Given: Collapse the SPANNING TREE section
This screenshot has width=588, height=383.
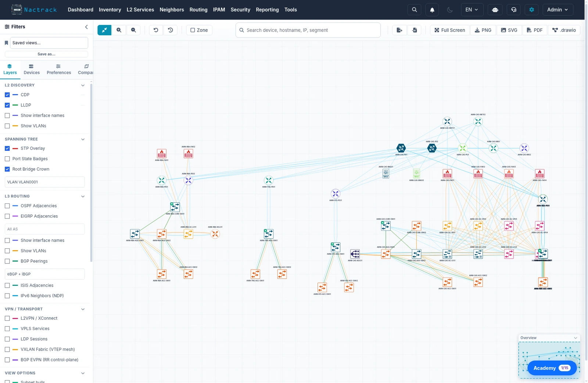Looking at the screenshot, I should tap(83, 139).
